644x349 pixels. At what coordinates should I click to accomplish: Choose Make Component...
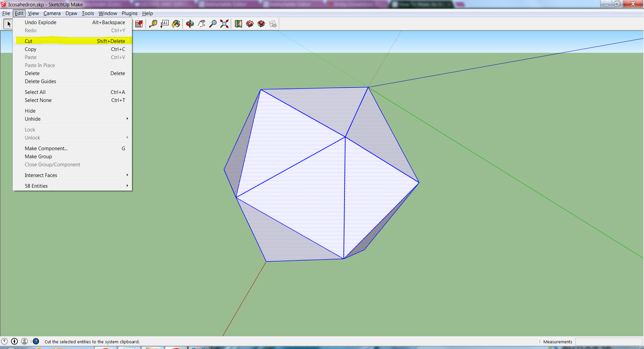[x=72, y=149]
